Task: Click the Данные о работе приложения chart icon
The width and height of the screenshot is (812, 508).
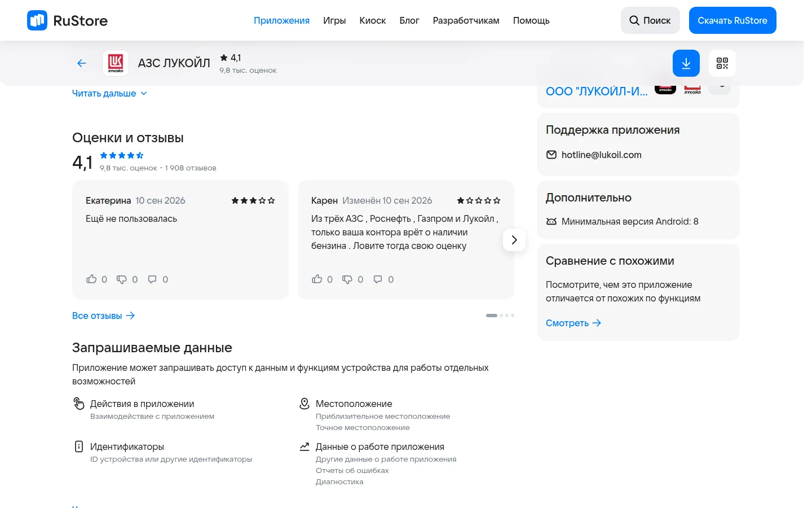Action: (304, 446)
